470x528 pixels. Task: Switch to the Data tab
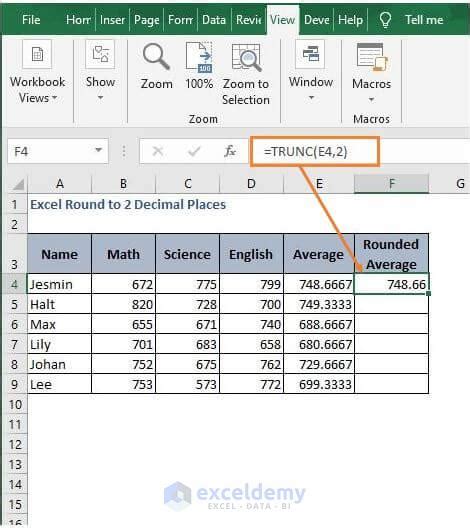tap(214, 20)
